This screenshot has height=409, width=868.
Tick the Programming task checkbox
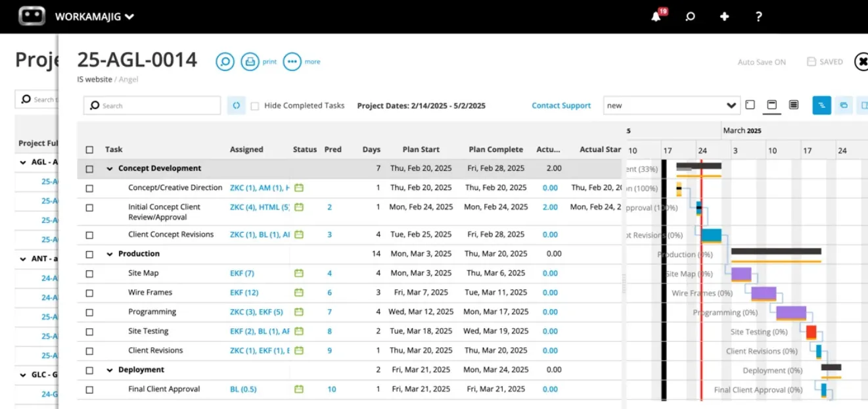[89, 312]
